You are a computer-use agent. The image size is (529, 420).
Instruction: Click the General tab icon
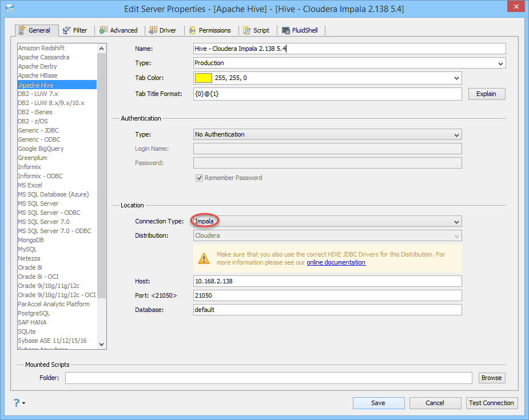pyautogui.click(x=22, y=30)
